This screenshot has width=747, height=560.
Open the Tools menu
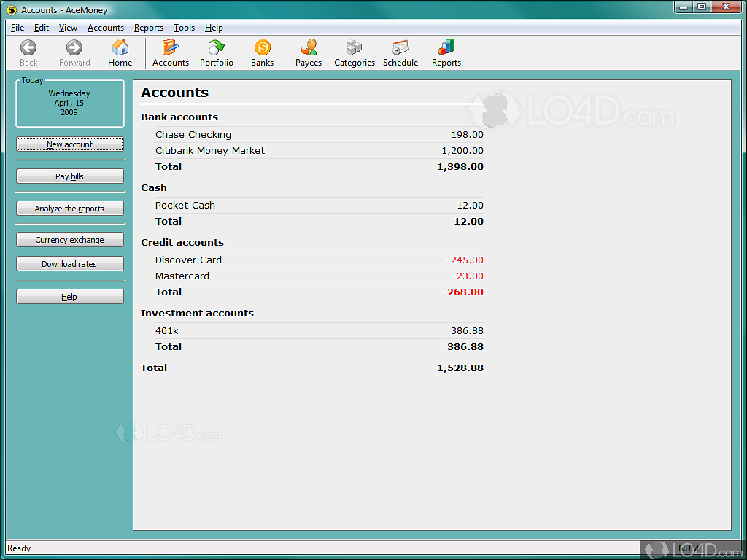pos(184,28)
